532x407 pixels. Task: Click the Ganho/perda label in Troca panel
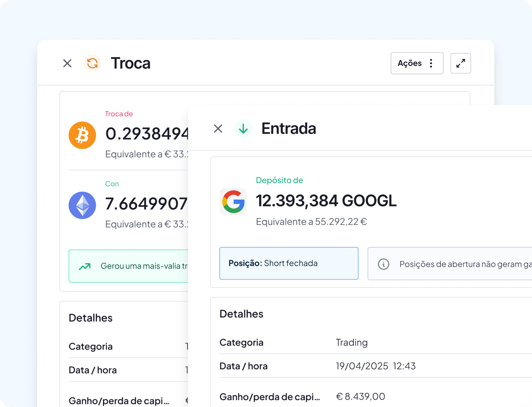coord(119,401)
